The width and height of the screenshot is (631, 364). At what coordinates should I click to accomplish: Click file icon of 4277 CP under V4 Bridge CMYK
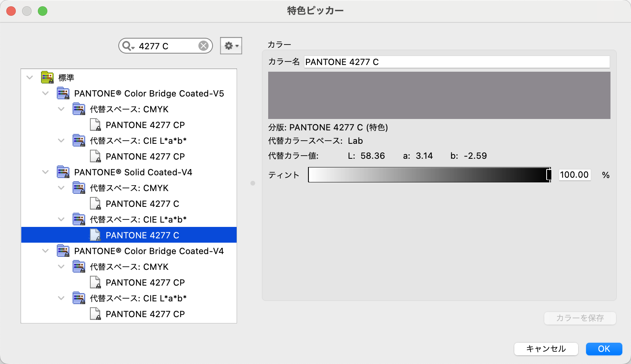tap(95, 282)
